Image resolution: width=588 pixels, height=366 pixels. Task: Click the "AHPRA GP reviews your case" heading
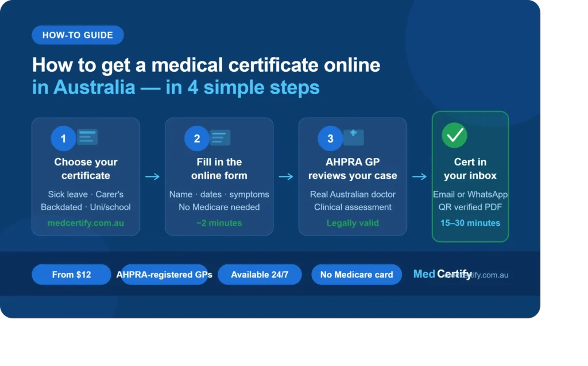[x=353, y=168]
